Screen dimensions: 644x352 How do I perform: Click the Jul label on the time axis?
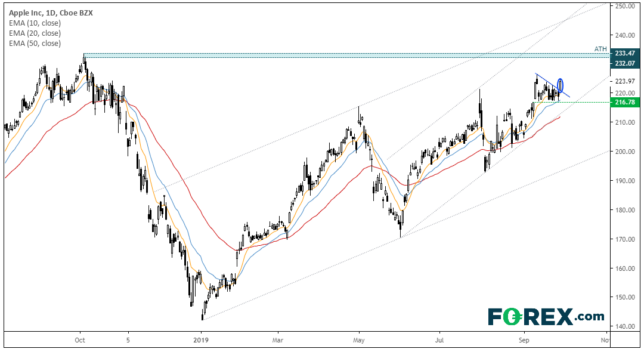439,340
